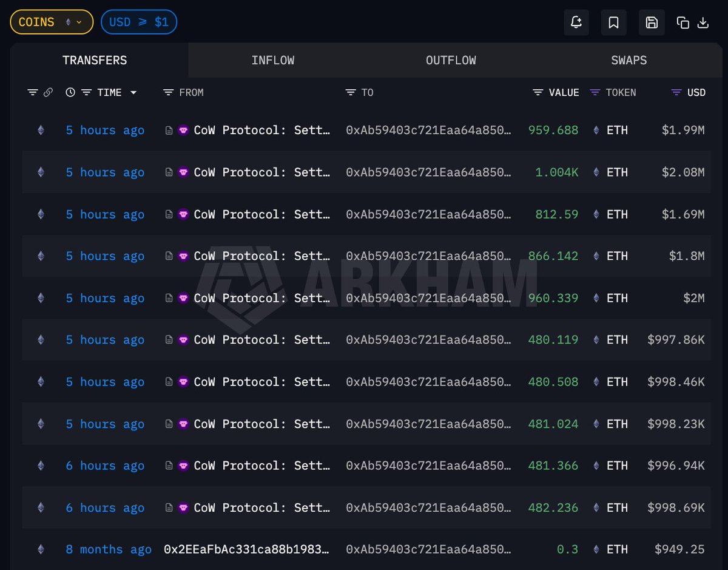This screenshot has height=570, width=728.
Task: Switch to the SWAPS tab
Action: 629,60
